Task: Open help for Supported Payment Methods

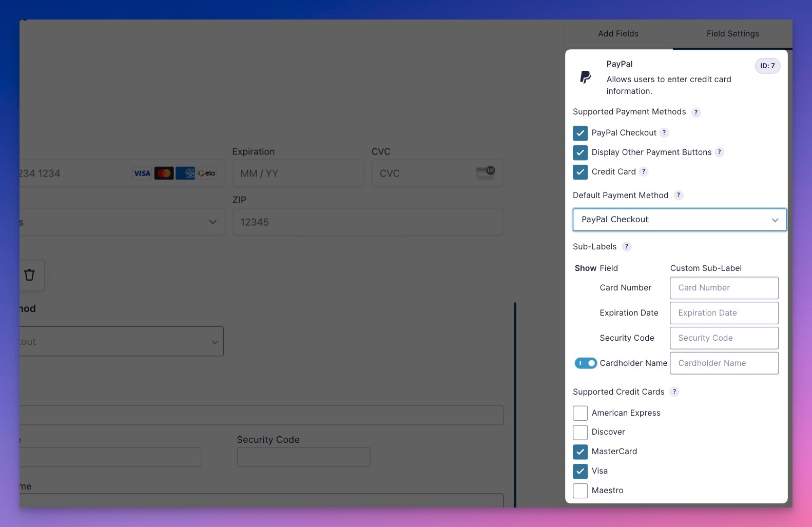Action: pos(696,112)
